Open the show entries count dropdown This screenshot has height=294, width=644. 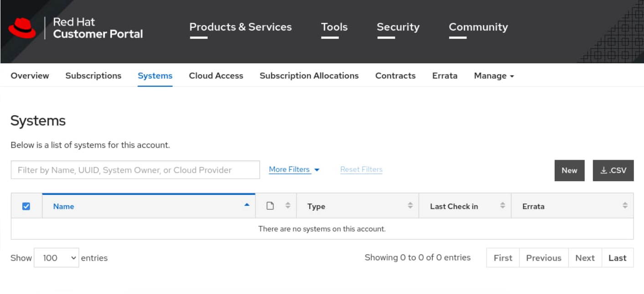[56, 258]
